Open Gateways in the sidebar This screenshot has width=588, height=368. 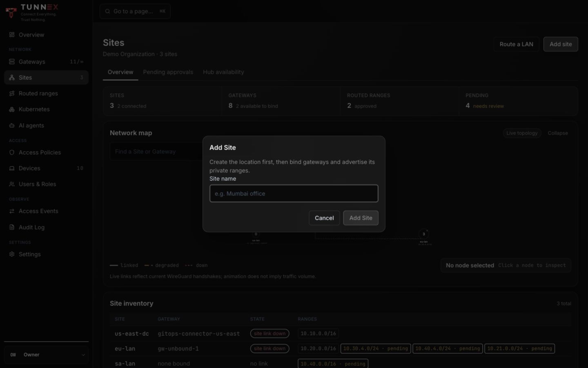click(46, 62)
